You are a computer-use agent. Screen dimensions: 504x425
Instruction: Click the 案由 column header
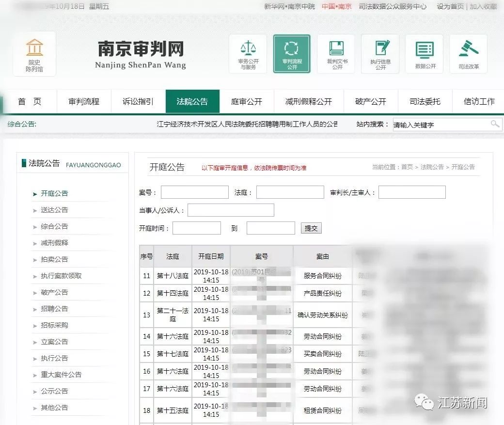(x=322, y=256)
